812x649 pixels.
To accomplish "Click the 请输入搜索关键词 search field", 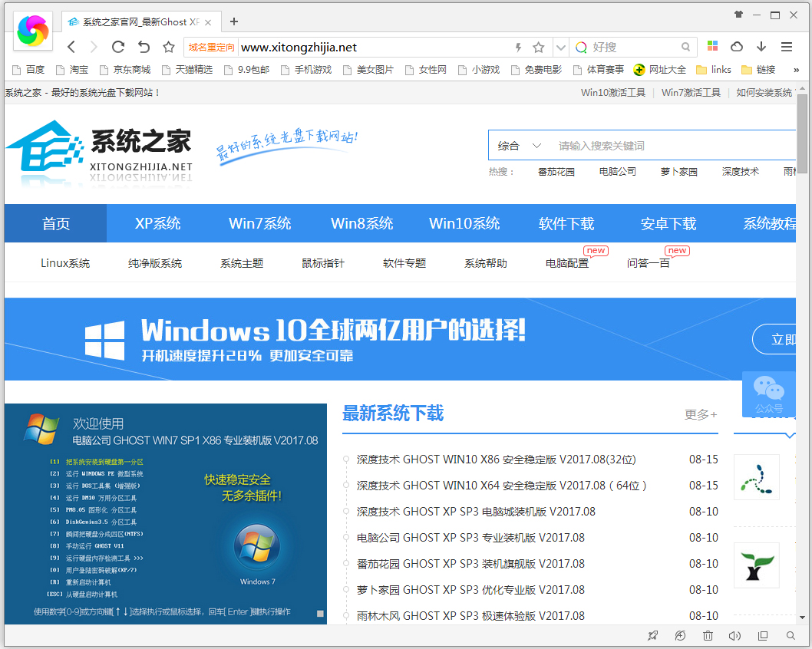I will click(673, 146).
